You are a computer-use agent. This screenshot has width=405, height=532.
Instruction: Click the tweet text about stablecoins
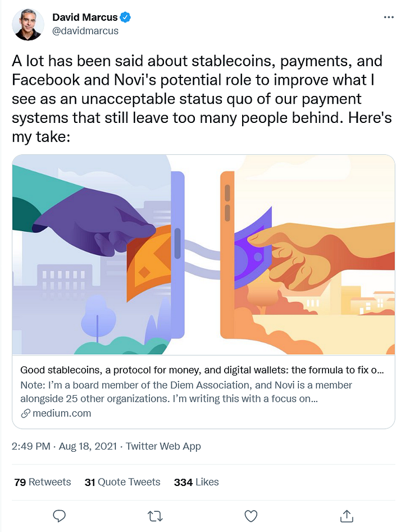[x=202, y=99]
